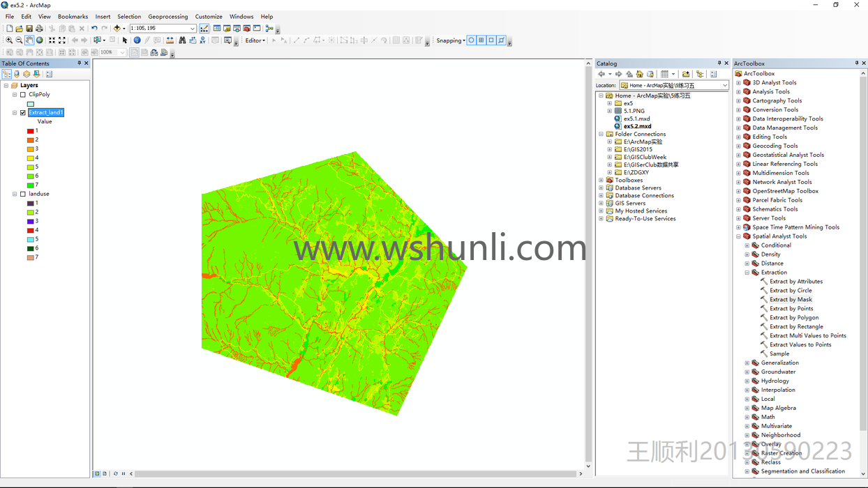The width and height of the screenshot is (868, 488).
Task: Select the Zoom In tool
Action: [9, 40]
